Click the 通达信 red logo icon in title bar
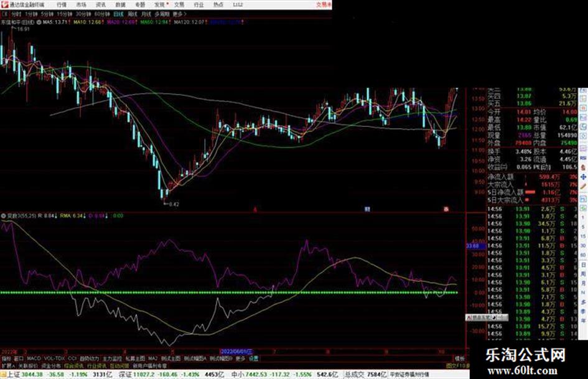The width and height of the screenshot is (588, 379). tap(4, 4)
